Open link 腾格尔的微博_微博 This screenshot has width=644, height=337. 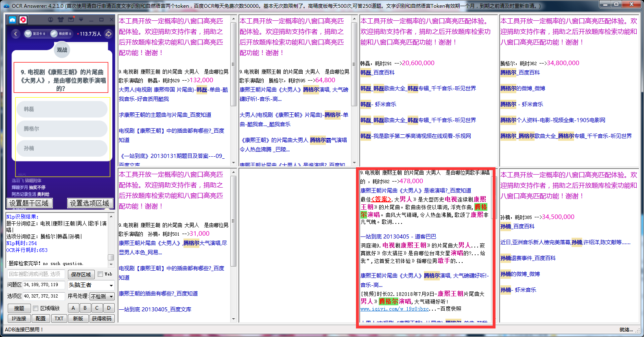[x=523, y=88]
